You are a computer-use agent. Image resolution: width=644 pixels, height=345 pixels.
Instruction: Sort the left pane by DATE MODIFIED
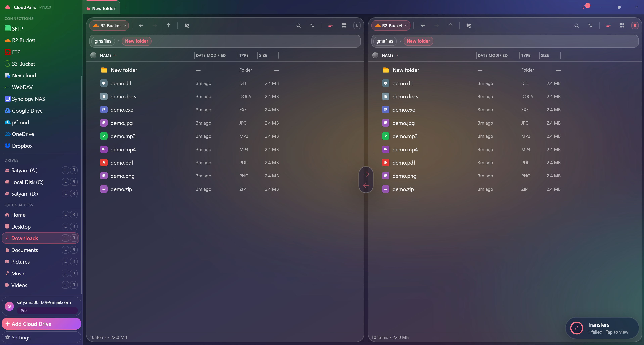[211, 55]
